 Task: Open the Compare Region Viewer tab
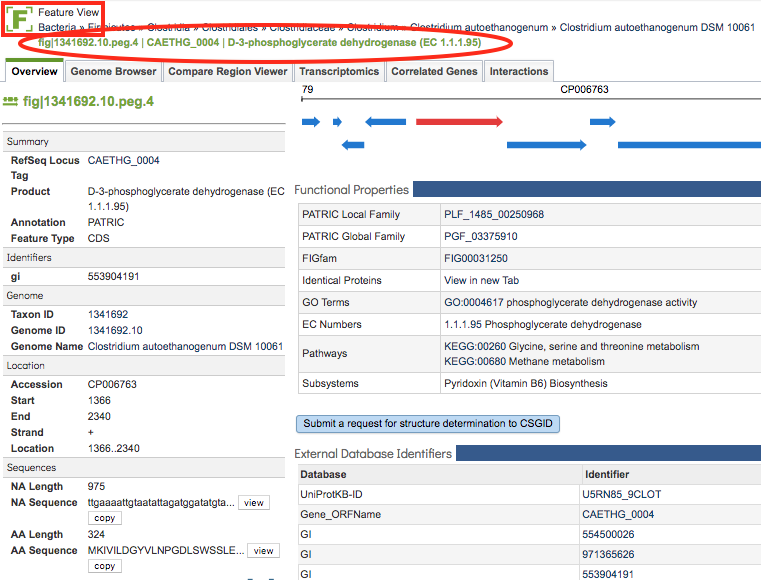[228, 71]
